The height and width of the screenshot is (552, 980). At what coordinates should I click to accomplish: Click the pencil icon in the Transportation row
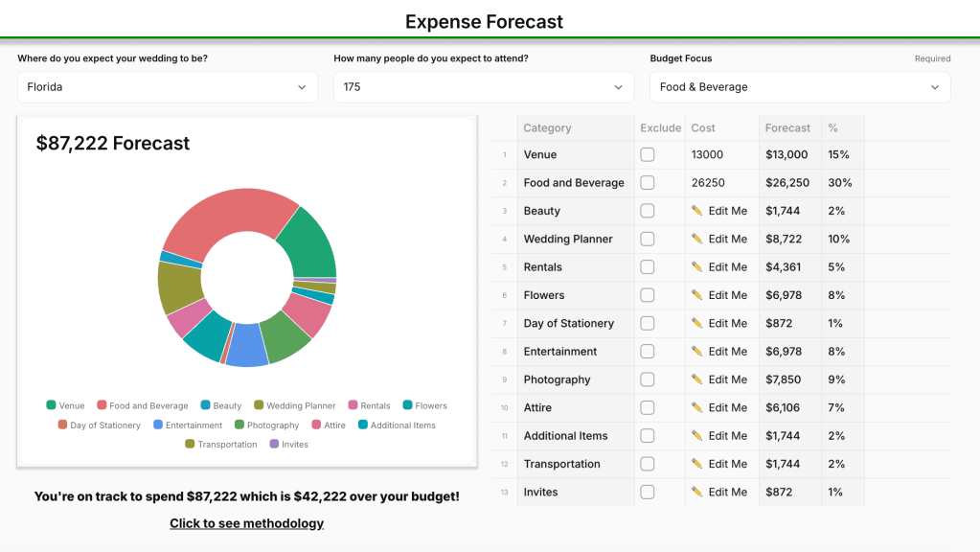tap(696, 464)
